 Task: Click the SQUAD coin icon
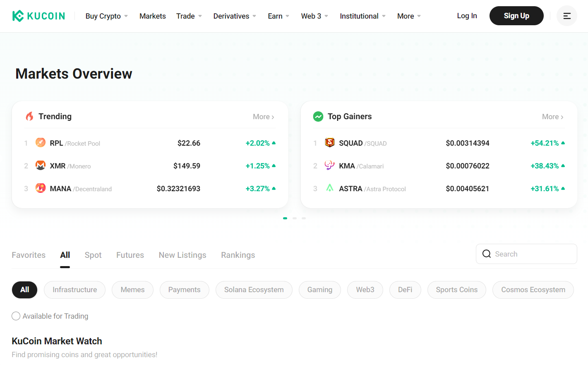(x=330, y=143)
